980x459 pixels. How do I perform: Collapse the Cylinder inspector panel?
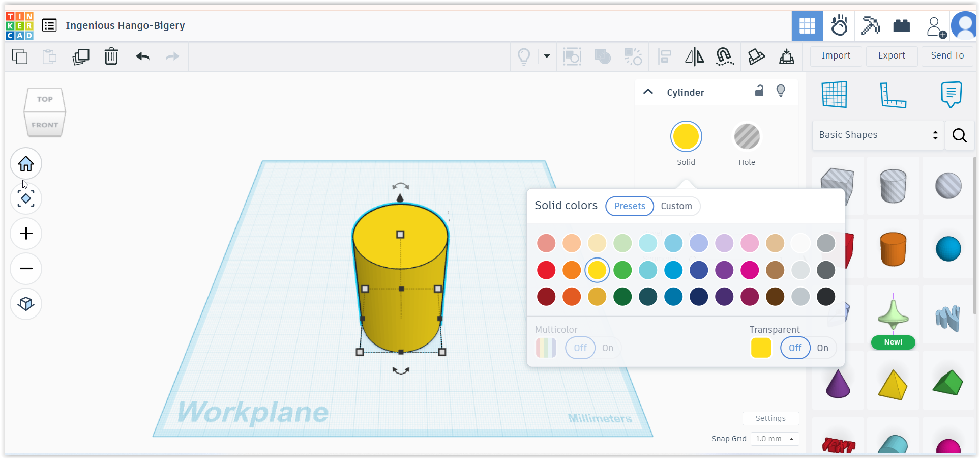pos(648,92)
